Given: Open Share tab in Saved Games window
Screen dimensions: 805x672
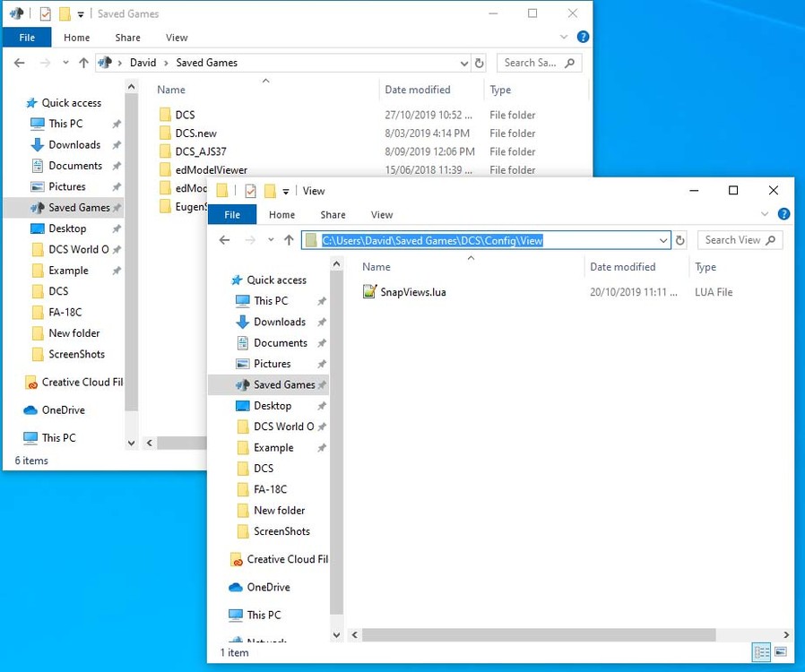Looking at the screenshot, I should tap(127, 38).
